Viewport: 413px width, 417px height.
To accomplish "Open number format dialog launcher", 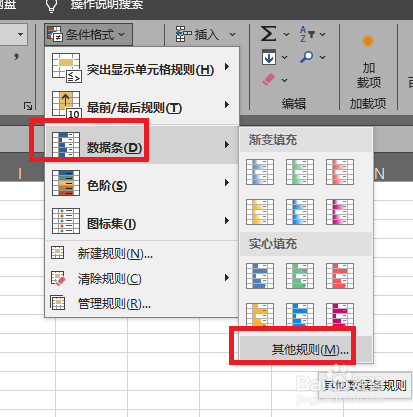I will point(28,106).
